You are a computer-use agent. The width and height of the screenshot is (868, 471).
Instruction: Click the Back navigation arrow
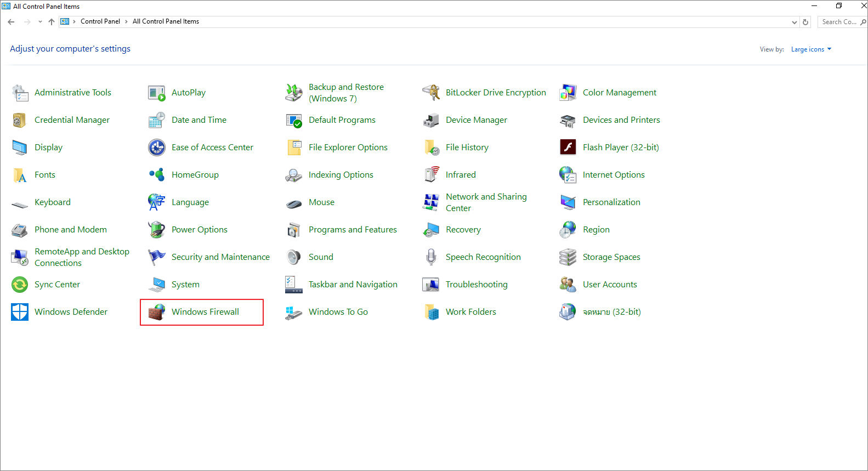coord(12,22)
